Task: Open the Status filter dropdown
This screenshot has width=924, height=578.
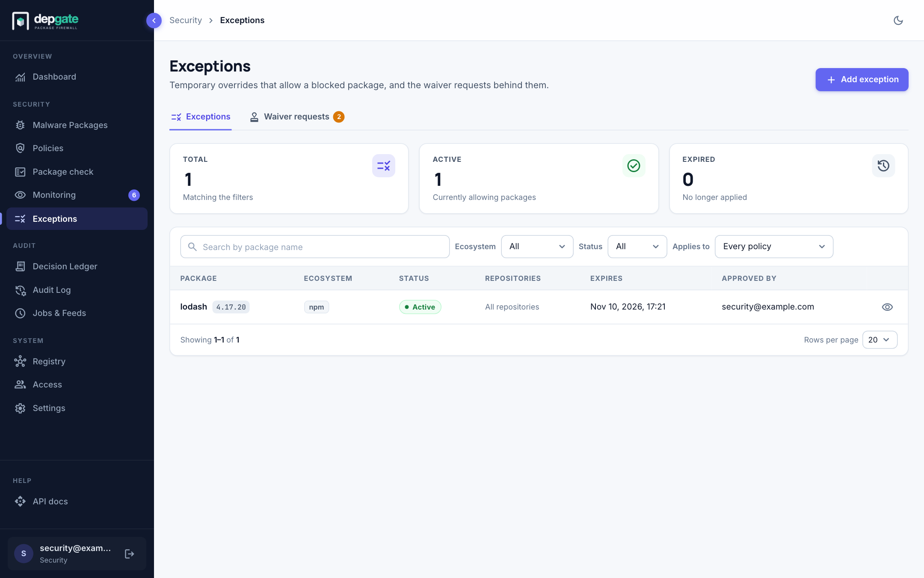Action: [x=637, y=247]
